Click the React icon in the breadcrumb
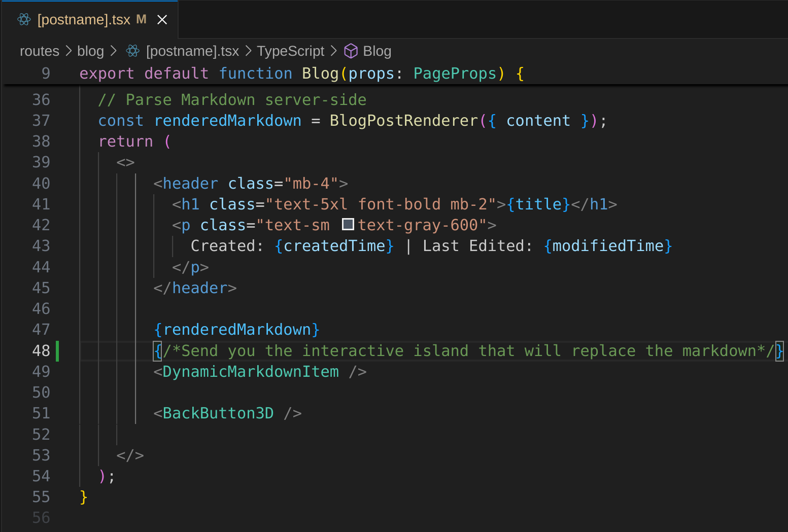The height and width of the screenshot is (532, 788). [x=133, y=51]
